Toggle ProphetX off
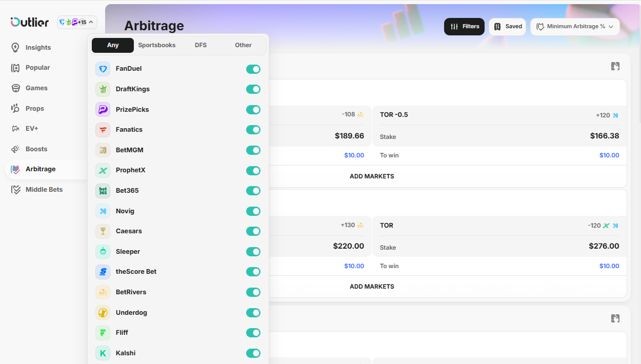The image size is (641, 364). pos(253,171)
